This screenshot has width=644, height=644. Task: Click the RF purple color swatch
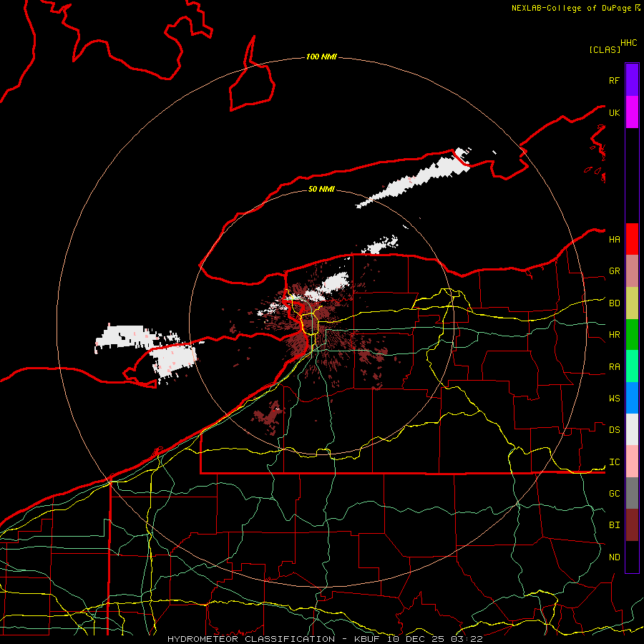(632, 80)
